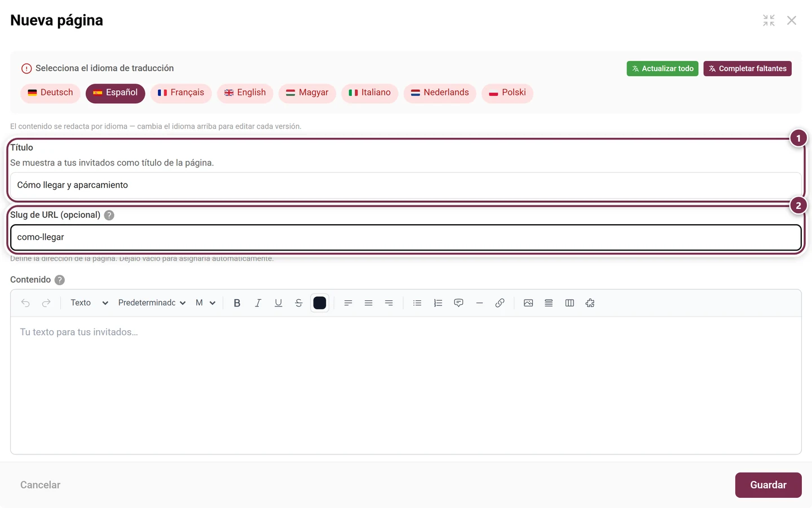
Task: Click the stacked-lines block icon
Action: click(549, 303)
